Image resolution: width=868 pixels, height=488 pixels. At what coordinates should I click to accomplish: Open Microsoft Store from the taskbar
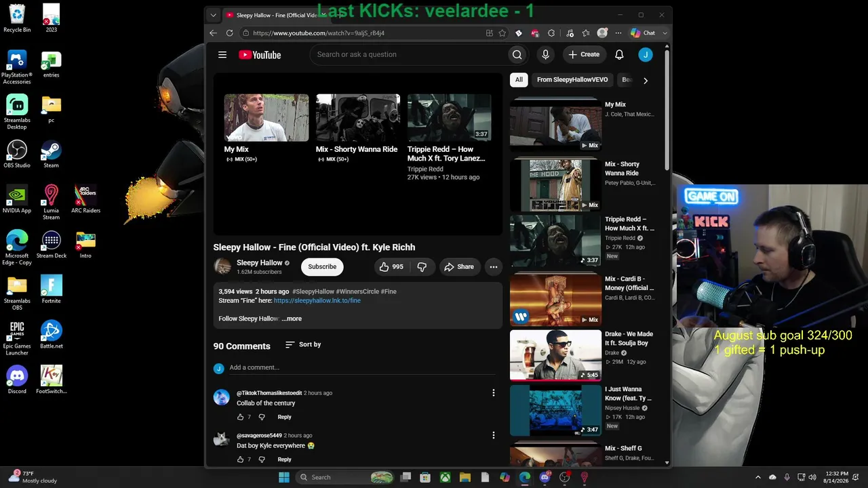pyautogui.click(x=425, y=477)
